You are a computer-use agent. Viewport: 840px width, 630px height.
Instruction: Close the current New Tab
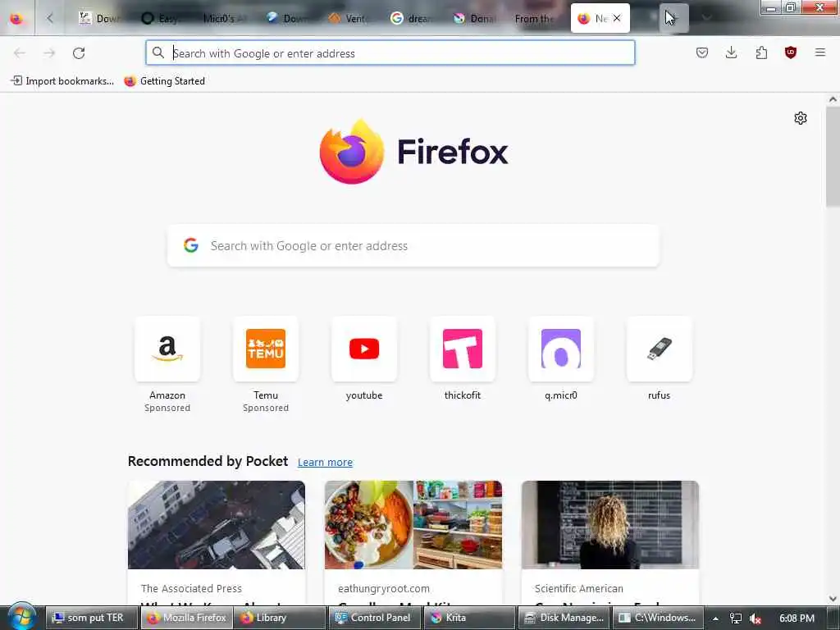click(617, 18)
